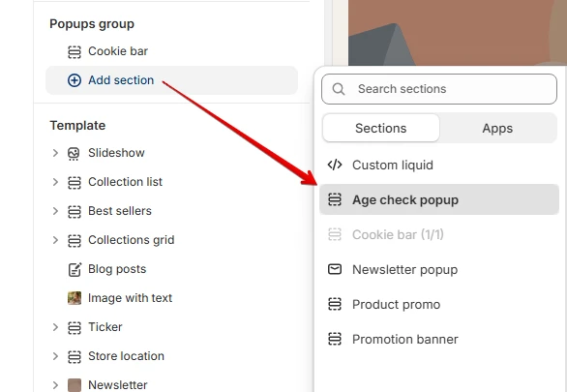Screen dimensions: 567x392
Task: Focus the Search sections input field
Action: 439,89
